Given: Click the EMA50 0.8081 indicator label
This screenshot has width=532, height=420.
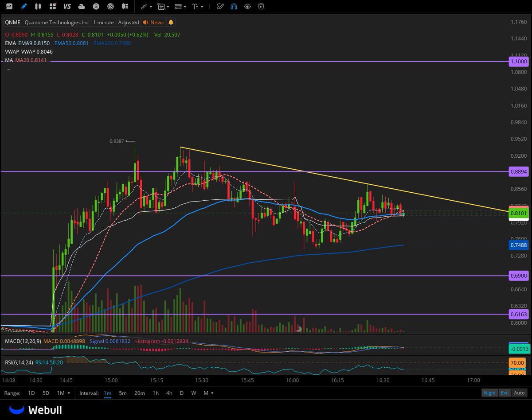Looking at the screenshot, I should tap(71, 43).
